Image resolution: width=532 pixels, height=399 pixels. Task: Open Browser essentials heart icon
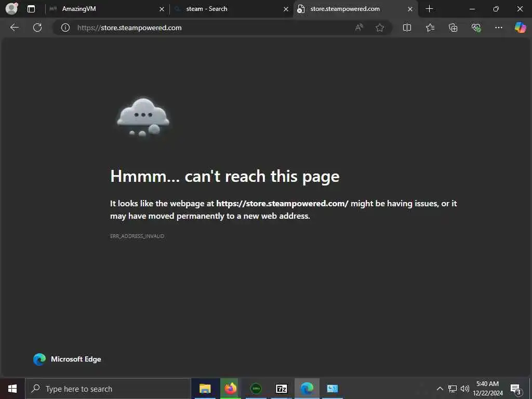pos(476,28)
